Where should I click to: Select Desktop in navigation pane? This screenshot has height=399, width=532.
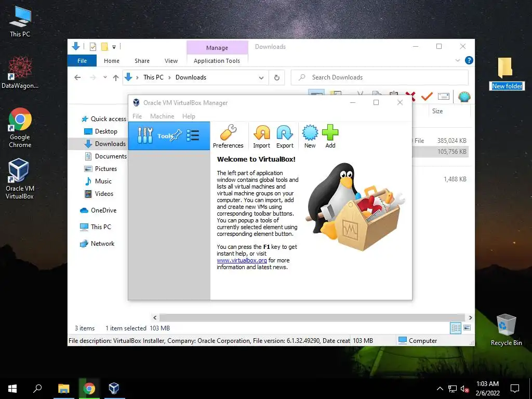tap(100, 131)
